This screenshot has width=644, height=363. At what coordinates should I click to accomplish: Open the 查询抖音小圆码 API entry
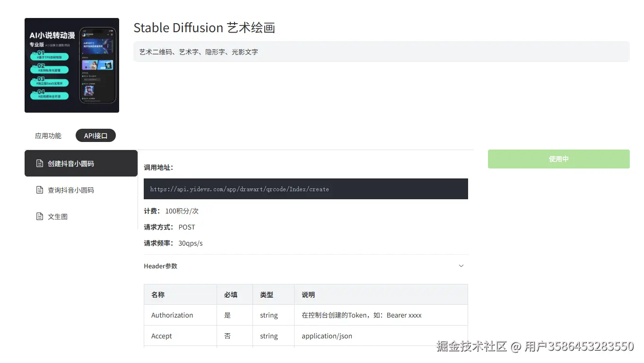[81, 190]
